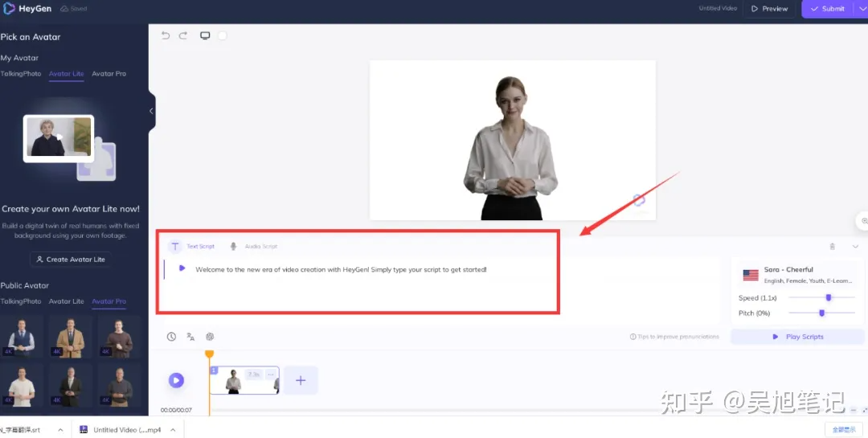Select scene 1 thumbnail in timeline
868x438 pixels.
244,380
